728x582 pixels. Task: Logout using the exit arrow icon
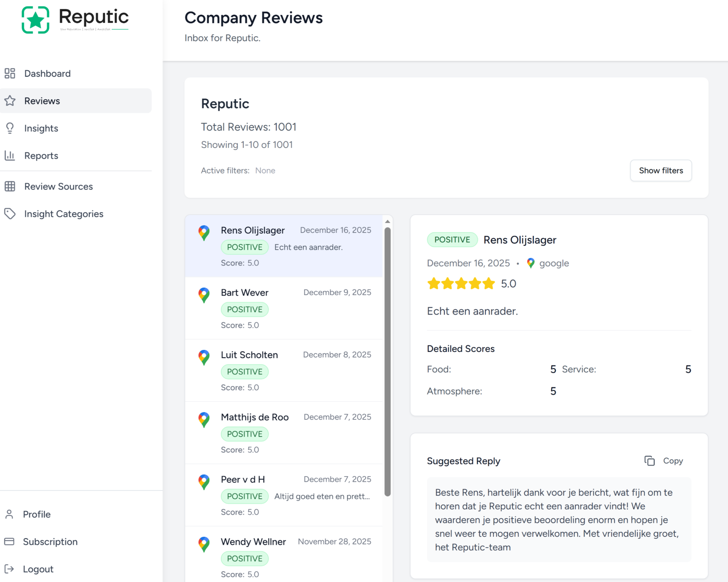[x=10, y=569]
